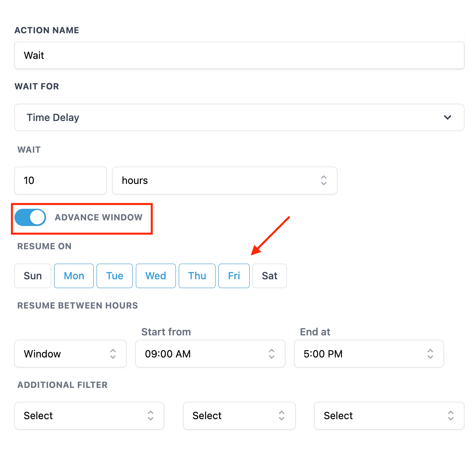The height and width of the screenshot is (456, 476).
Task: Open the Wait For Time Delay dropdown
Action: click(x=239, y=117)
